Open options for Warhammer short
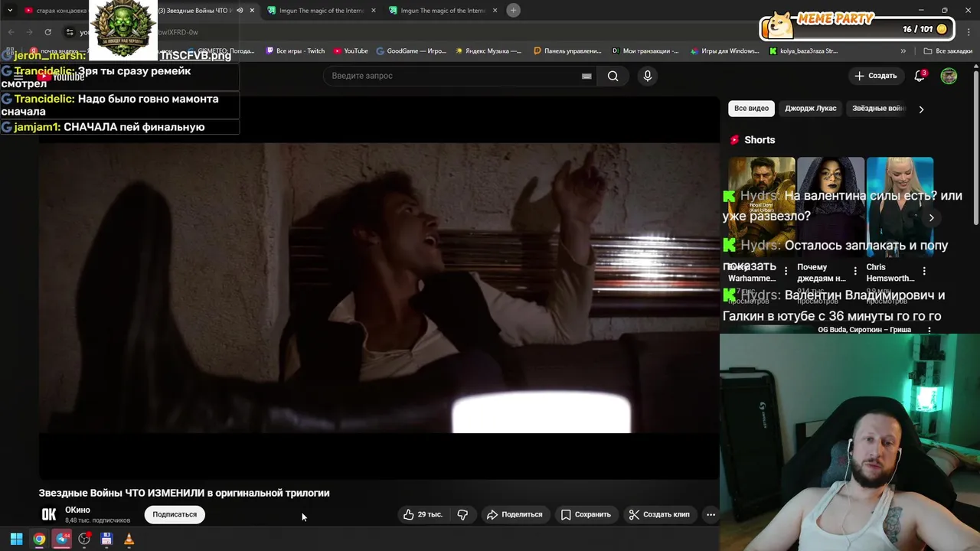This screenshot has width=980, height=551. (786, 271)
